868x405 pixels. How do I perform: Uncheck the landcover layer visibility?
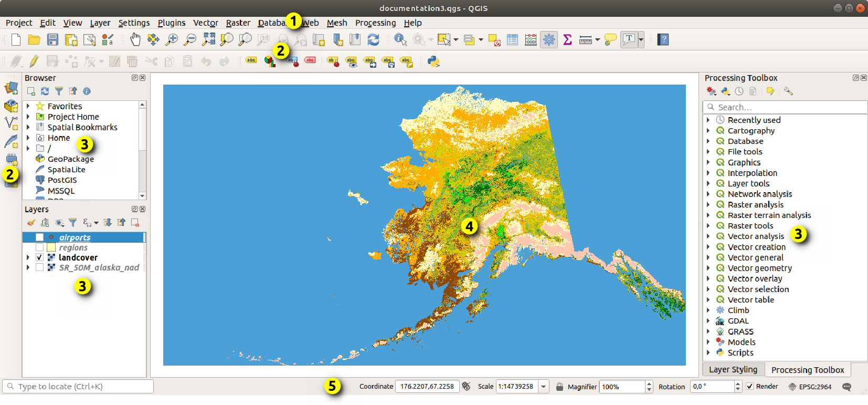[x=39, y=257]
